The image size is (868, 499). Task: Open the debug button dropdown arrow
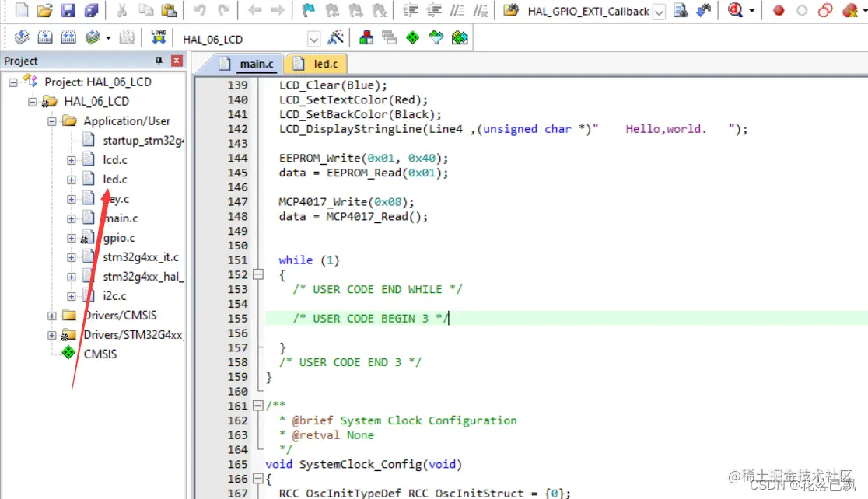point(751,11)
